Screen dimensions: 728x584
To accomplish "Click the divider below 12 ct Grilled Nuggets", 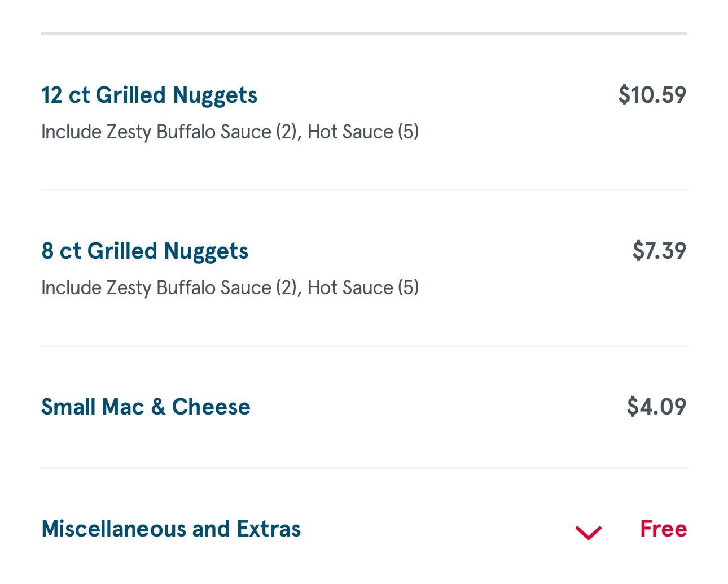I will click(x=364, y=190).
